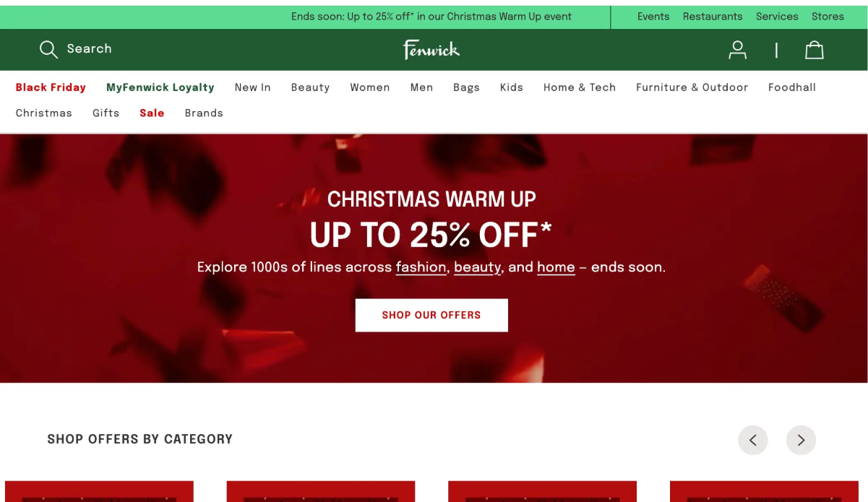Image resolution: width=868 pixels, height=502 pixels.
Task: Open the user account icon
Action: [x=737, y=50]
